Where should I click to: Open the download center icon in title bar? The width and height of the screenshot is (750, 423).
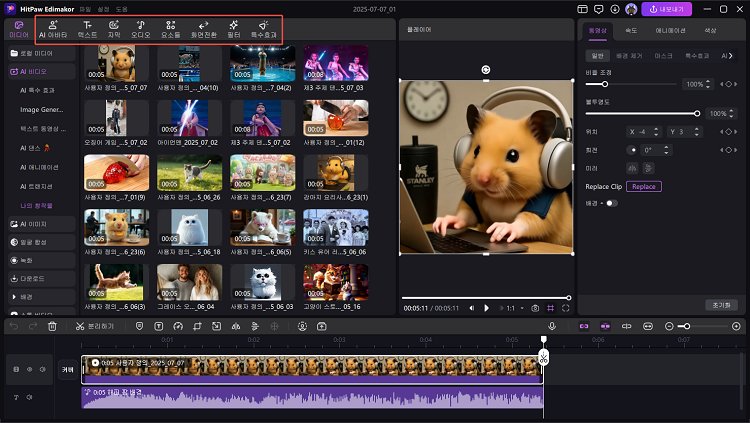[x=615, y=9]
